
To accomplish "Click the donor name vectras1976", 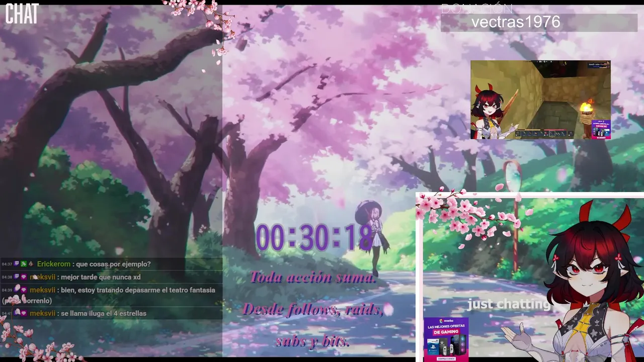I will pyautogui.click(x=516, y=22).
